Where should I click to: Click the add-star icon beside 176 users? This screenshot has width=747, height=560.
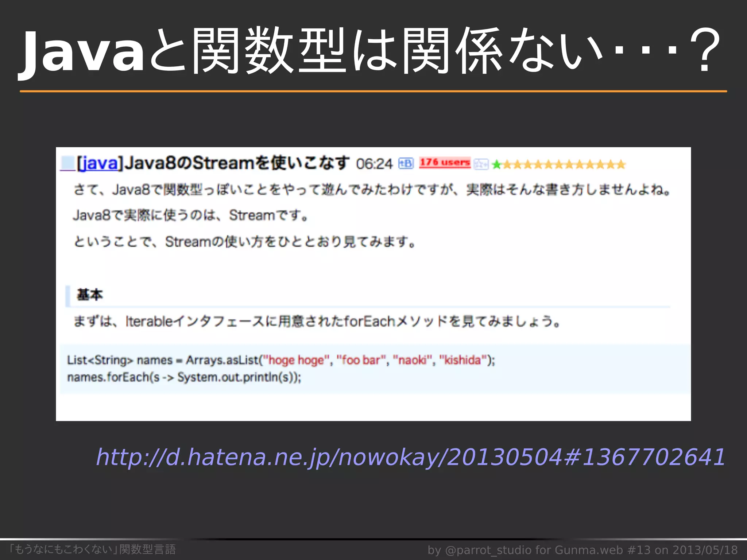[x=481, y=164]
